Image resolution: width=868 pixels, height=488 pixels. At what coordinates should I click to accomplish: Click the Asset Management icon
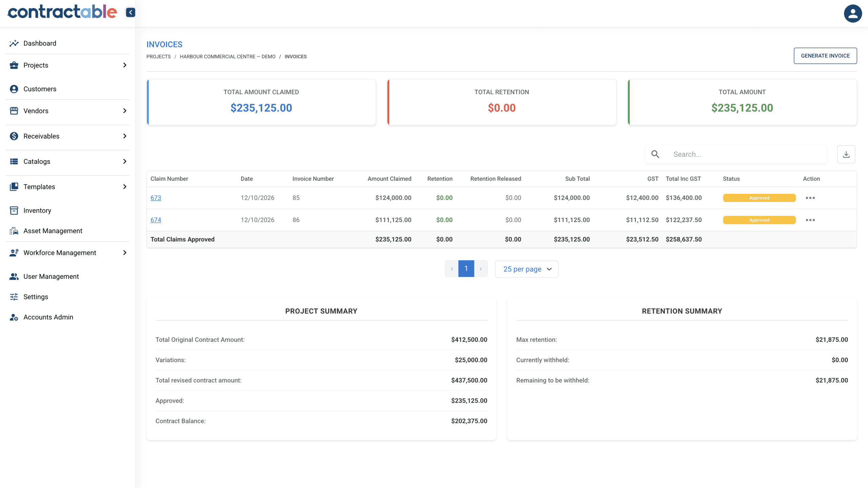tap(14, 231)
